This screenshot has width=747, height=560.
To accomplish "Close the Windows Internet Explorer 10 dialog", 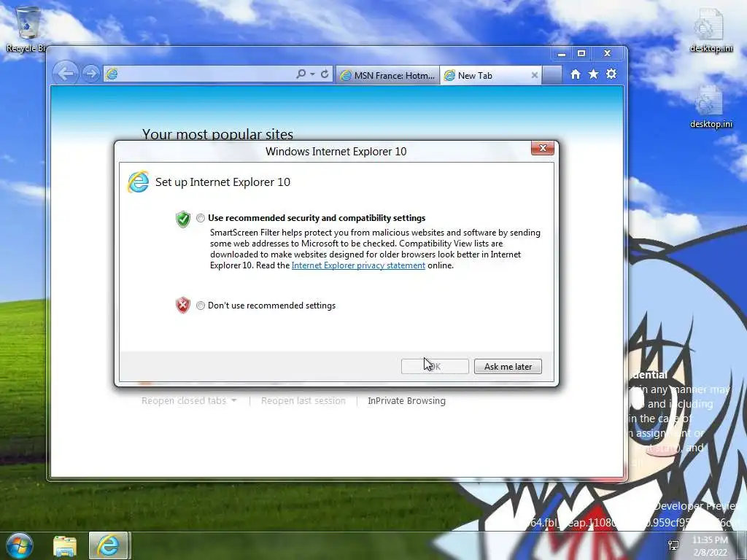I will 543,148.
